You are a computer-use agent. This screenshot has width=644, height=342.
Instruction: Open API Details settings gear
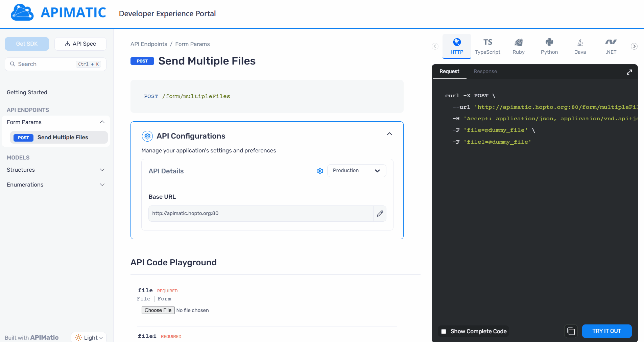[320, 171]
